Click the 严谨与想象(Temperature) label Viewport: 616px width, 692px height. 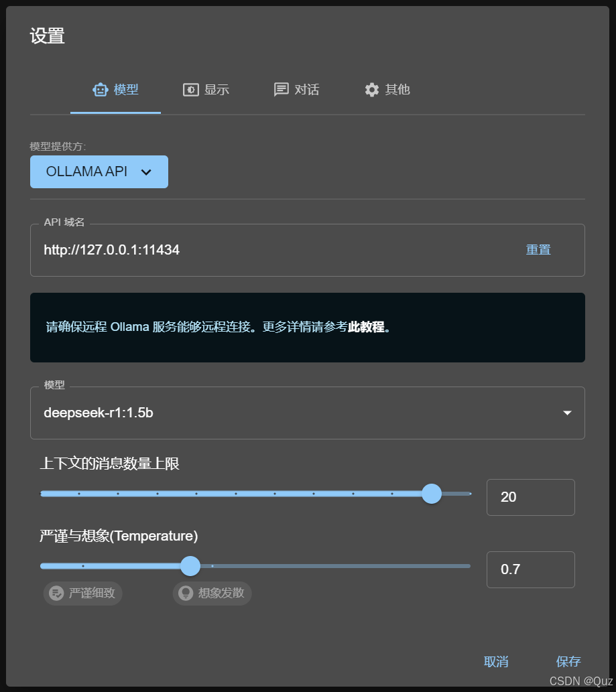coord(119,536)
